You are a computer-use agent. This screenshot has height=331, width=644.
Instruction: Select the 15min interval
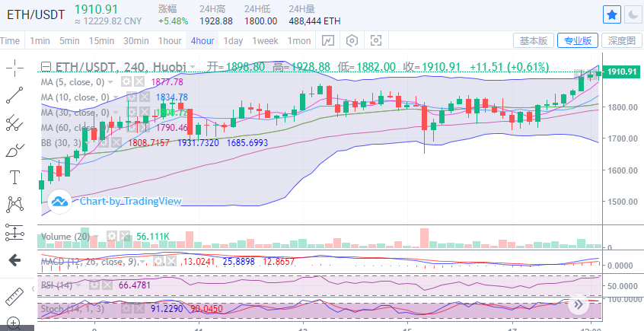click(101, 40)
